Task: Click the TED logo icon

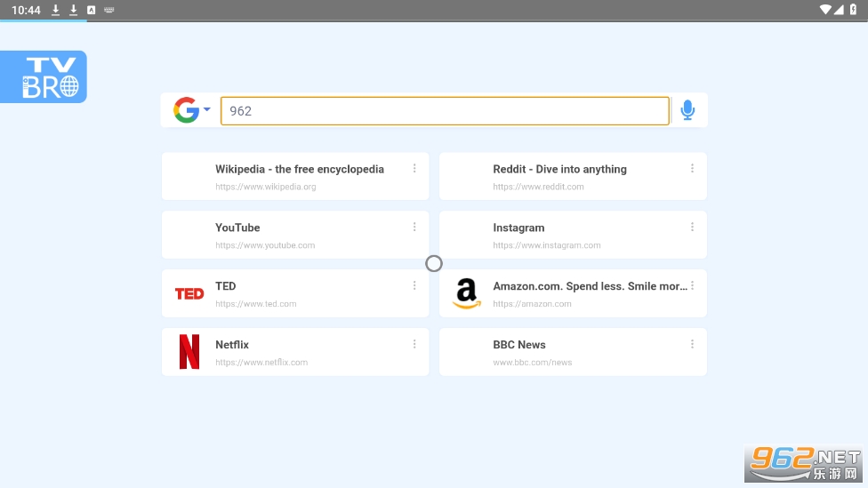Action: coord(189,294)
